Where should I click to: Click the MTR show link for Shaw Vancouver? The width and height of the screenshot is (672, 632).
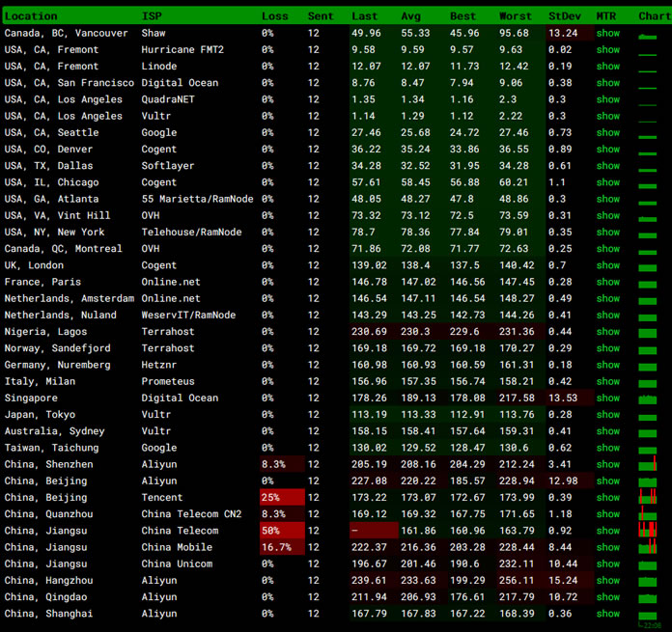pyautogui.click(x=607, y=34)
